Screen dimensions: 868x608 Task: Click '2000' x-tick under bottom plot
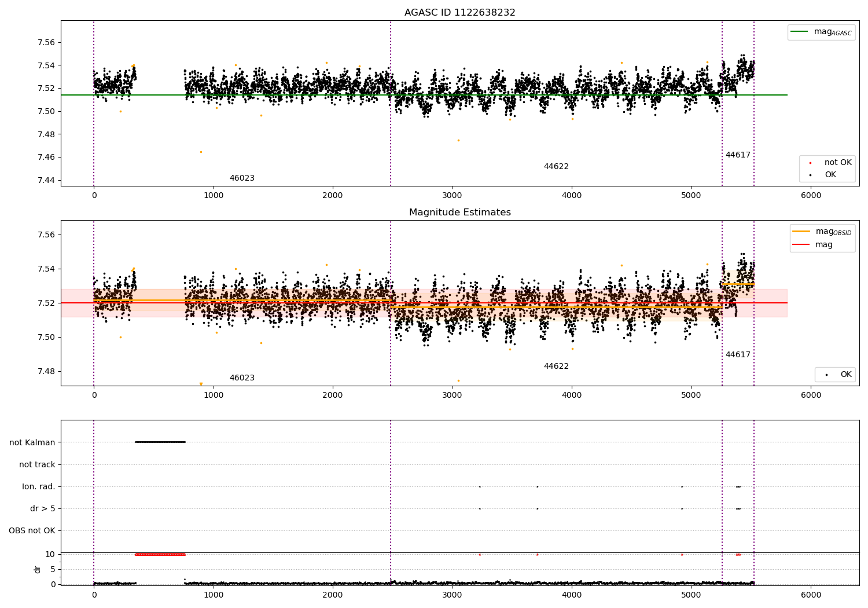coord(333,595)
